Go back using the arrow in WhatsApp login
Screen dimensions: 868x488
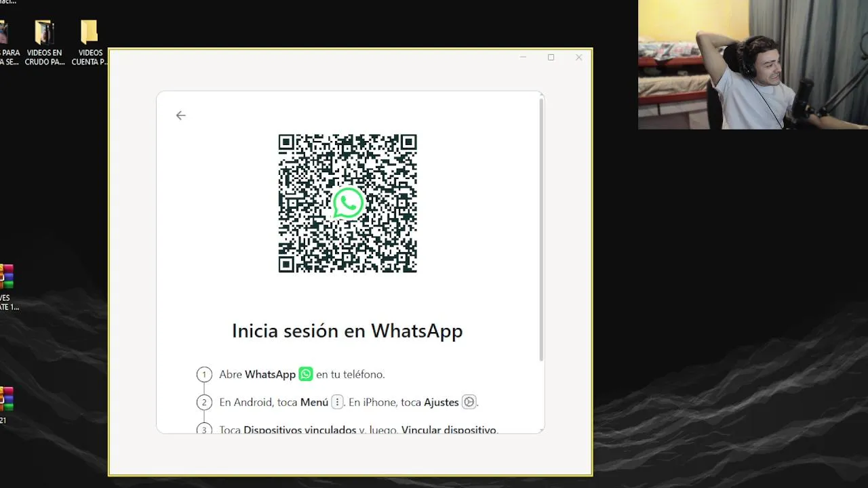[x=180, y=115]
